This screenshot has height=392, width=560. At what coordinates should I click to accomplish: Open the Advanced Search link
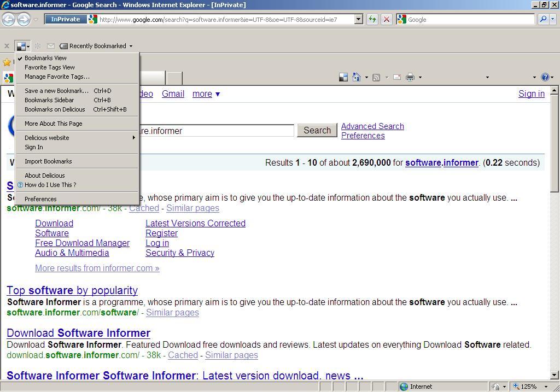click(x=372, y=126)
